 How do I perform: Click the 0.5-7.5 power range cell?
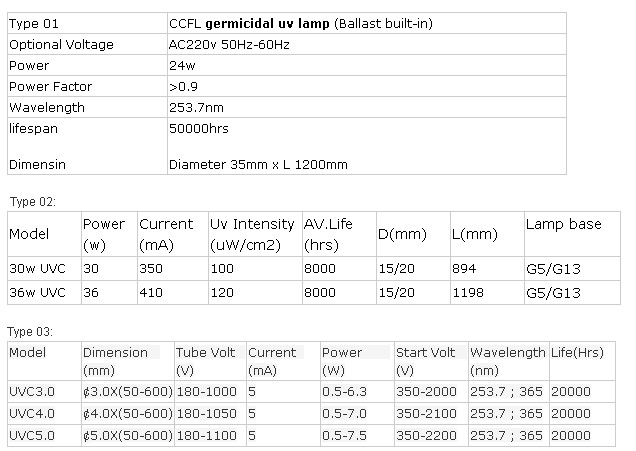click(x=346, y=436)
